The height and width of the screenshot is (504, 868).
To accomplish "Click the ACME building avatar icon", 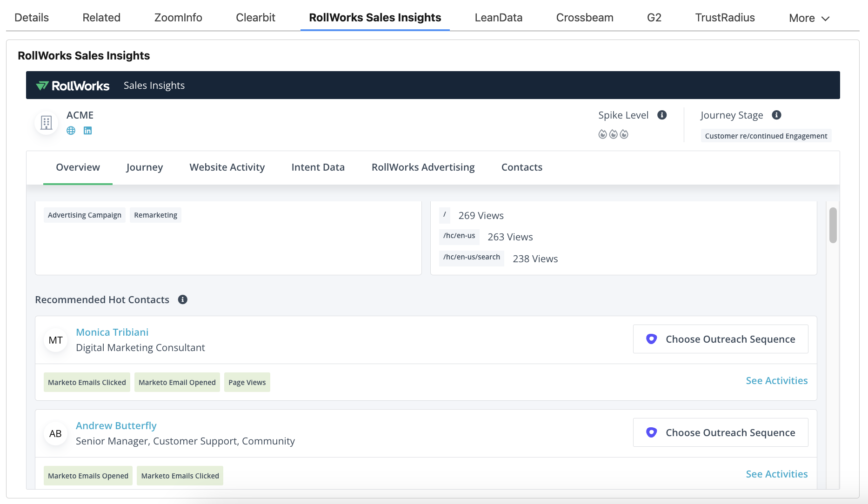I will [x=46, y=123].
